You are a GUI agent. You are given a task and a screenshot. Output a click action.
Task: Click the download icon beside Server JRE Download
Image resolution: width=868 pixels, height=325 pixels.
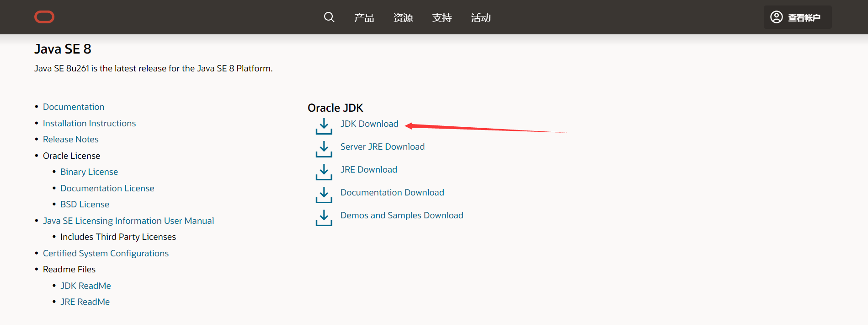(x=324, y=149)
